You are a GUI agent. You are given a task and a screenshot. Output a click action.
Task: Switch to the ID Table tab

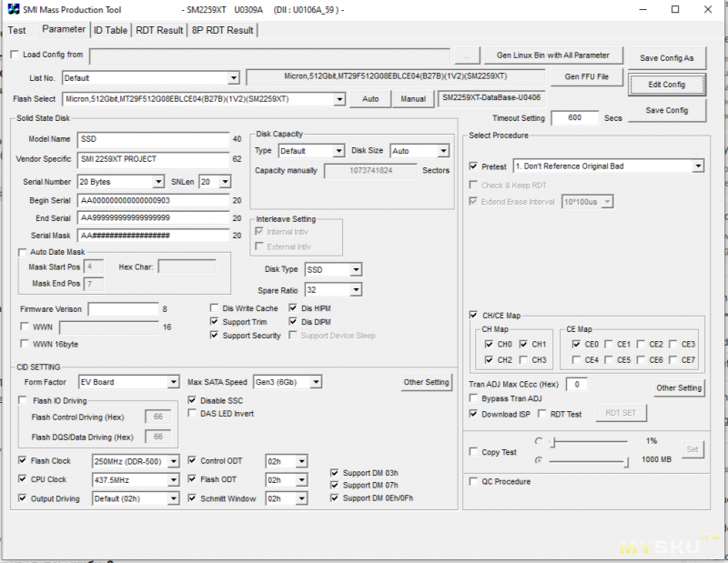coord(110,30)
